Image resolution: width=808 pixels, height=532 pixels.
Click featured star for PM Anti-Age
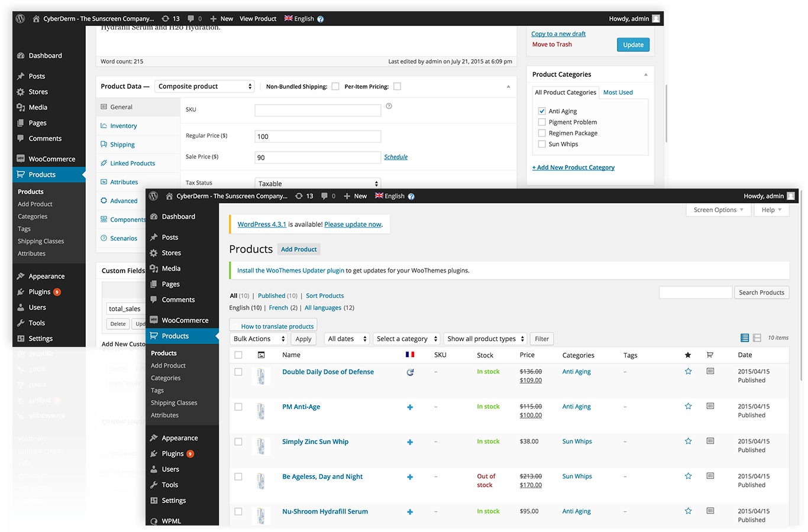coord(688,406)
